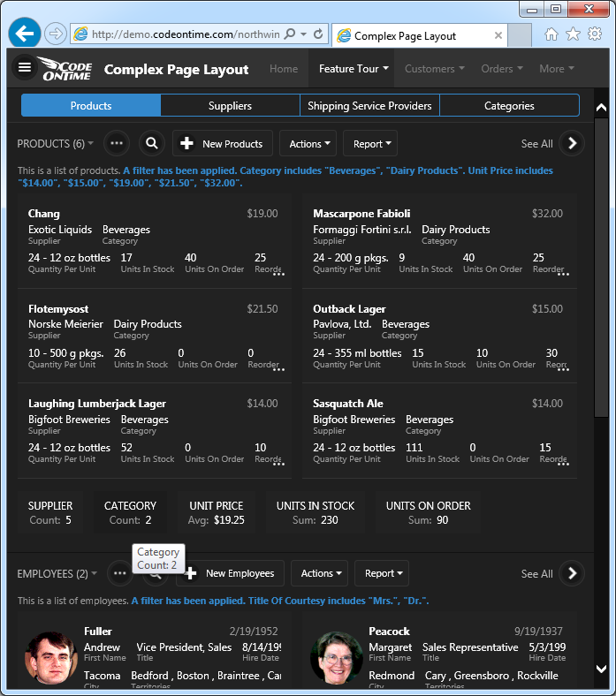Go to the Home menu item

284,69
